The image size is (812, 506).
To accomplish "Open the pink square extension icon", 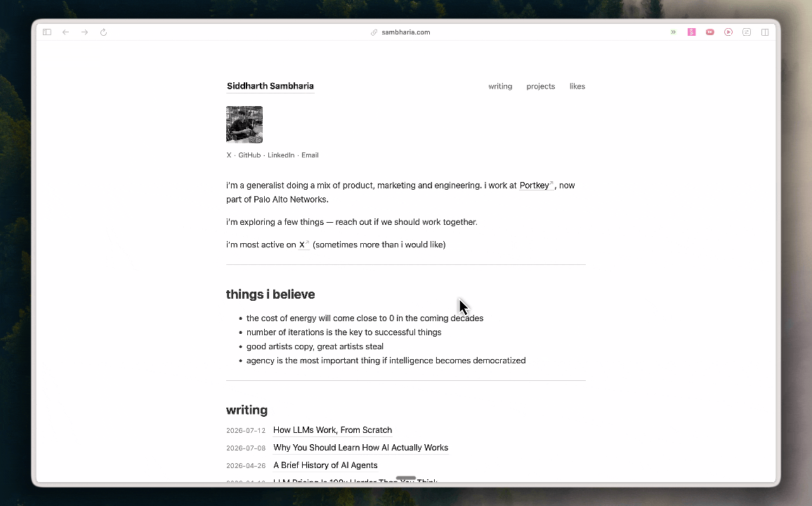I will point(691,32).
